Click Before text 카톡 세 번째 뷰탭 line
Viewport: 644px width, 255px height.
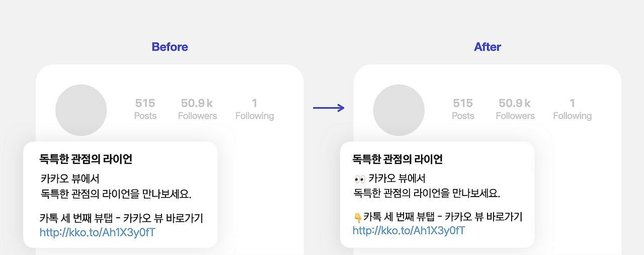click(121, 219)
